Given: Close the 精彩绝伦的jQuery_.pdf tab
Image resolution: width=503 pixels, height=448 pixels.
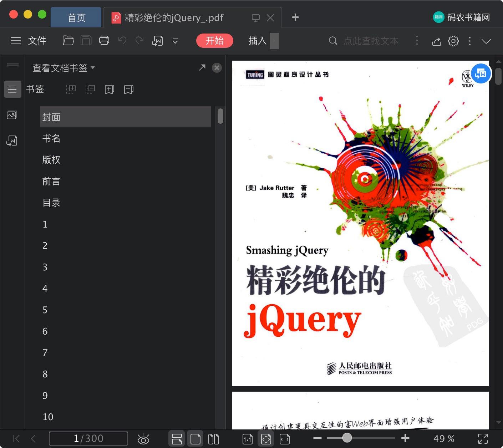Looking at the screenshot, I should (x=270, y=18).
